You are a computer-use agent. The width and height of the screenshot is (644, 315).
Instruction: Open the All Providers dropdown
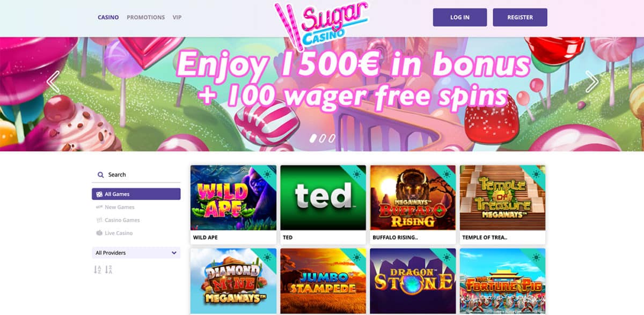(x=136, y=253)
